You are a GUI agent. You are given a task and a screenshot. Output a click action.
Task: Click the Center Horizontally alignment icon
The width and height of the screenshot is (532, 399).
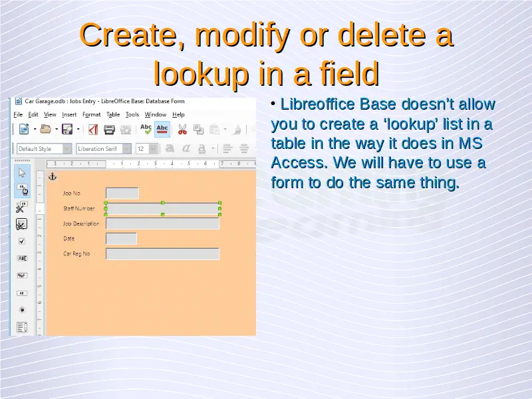click(244, 148)
